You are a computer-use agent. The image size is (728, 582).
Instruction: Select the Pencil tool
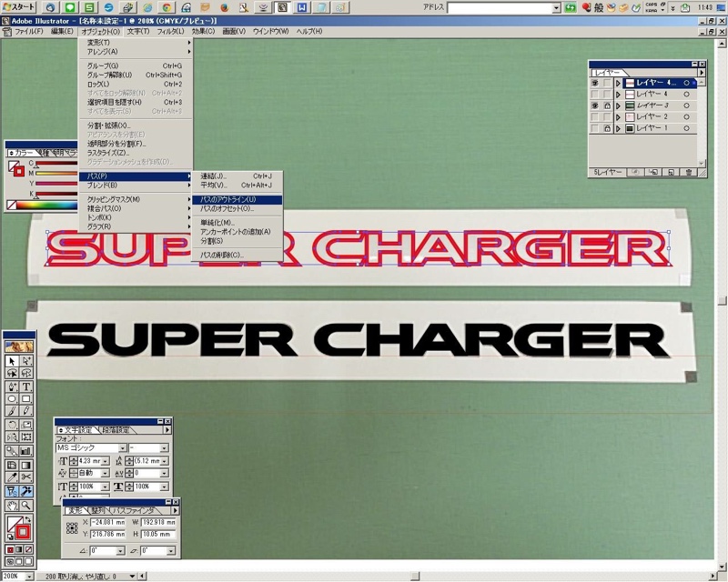[26, 411]
